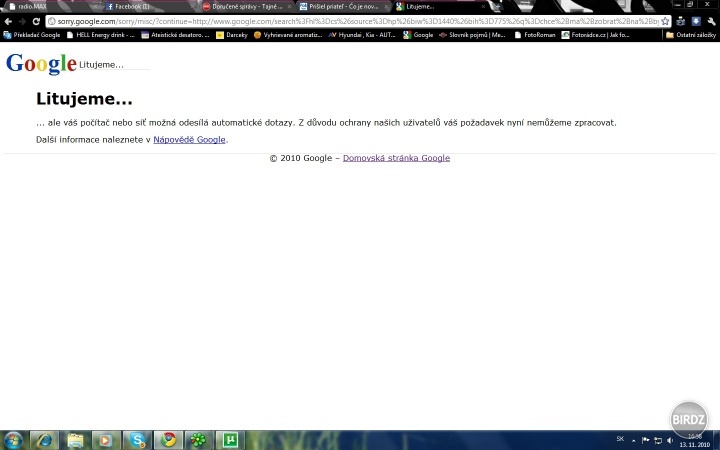The height and width of the screenshot is (450, 720).
Task: Switch to the Facebook (1) tab
Action: 149,6
